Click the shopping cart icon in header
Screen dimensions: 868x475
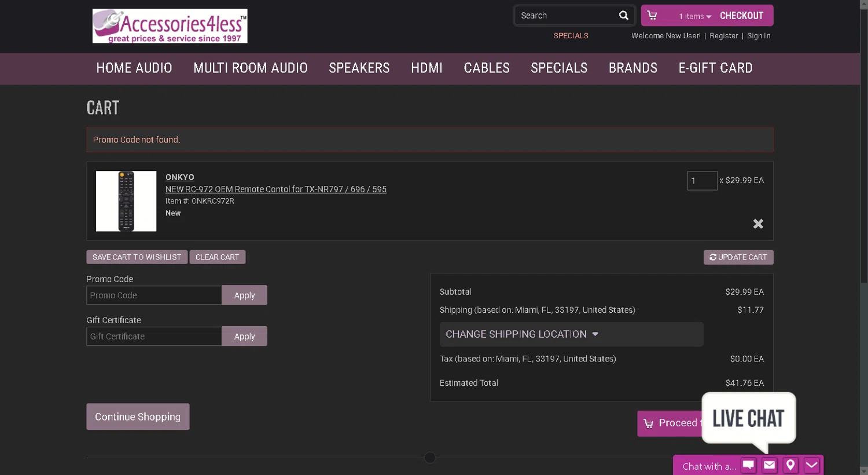tap(652, 16)
